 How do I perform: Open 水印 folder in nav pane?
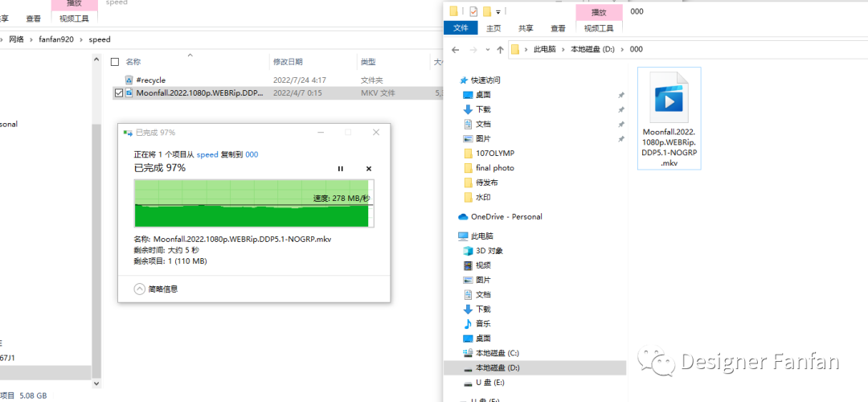tap(483, 197)
